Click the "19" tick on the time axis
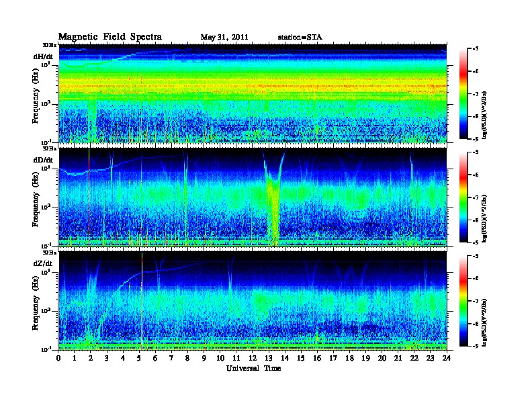532x411 pixels. pos(365,359)
